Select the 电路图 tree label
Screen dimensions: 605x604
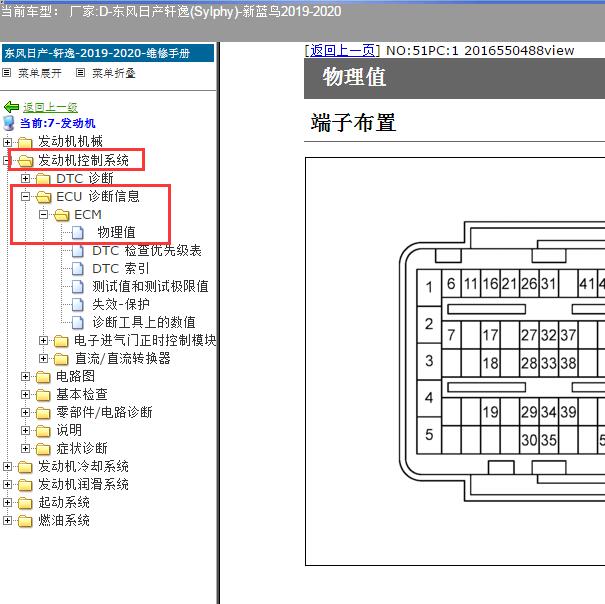75,377
